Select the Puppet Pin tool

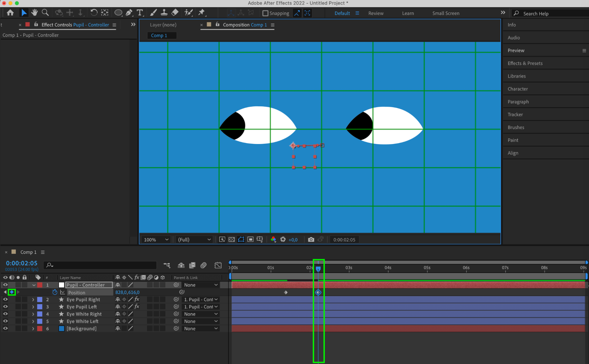[202, 13]
